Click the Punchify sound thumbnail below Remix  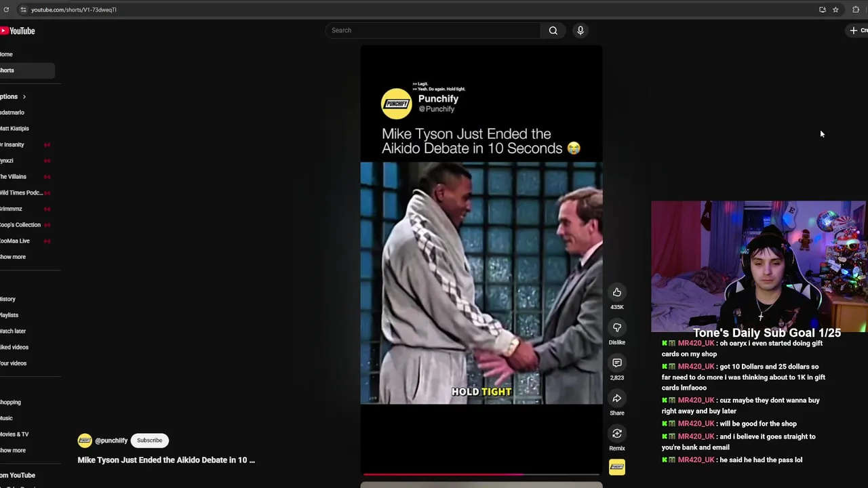pos(617,467)
